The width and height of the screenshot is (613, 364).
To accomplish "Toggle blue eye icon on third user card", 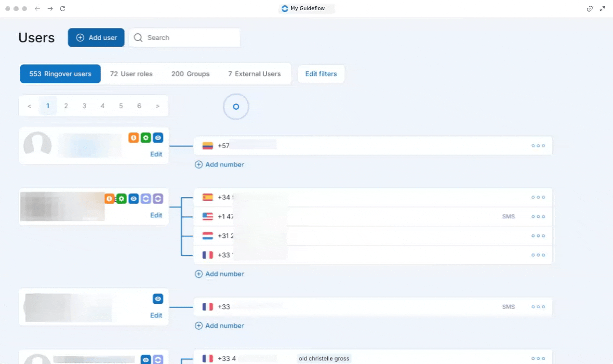I will [158, 299].
